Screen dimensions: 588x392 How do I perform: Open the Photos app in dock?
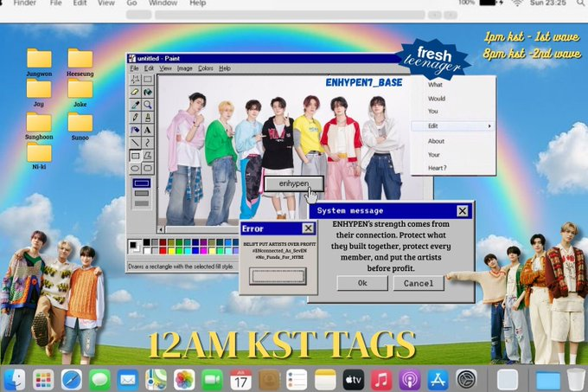coord(184,380)
